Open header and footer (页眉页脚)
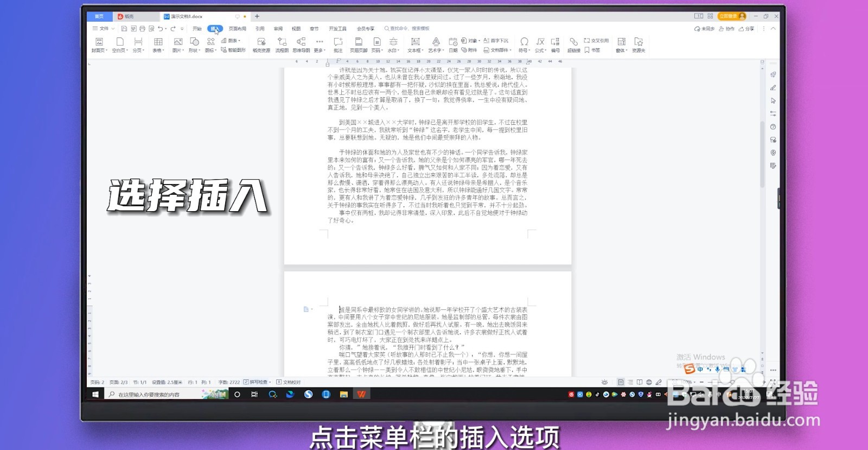This screenshot has width=868, height=450. (x=359, y=45)
